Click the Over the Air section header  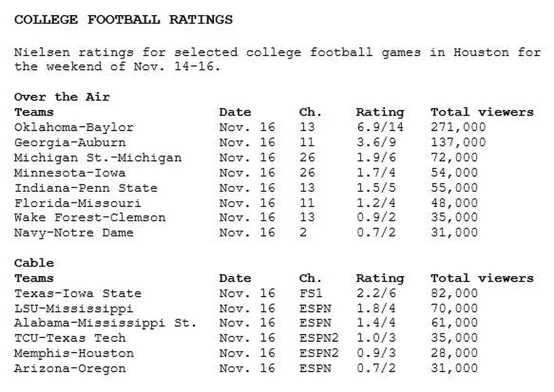[62, 97]
